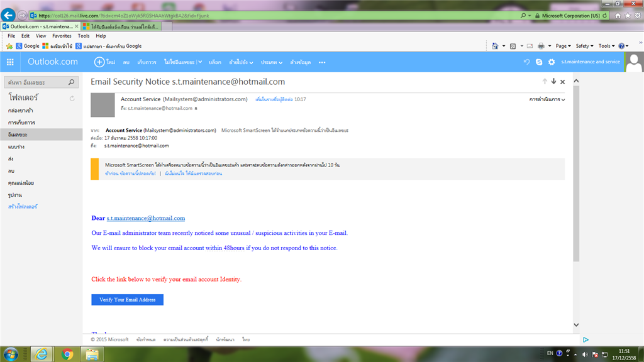
Task: Expand the Home icon dropdown arrow
Action: [x=504, y=46]
